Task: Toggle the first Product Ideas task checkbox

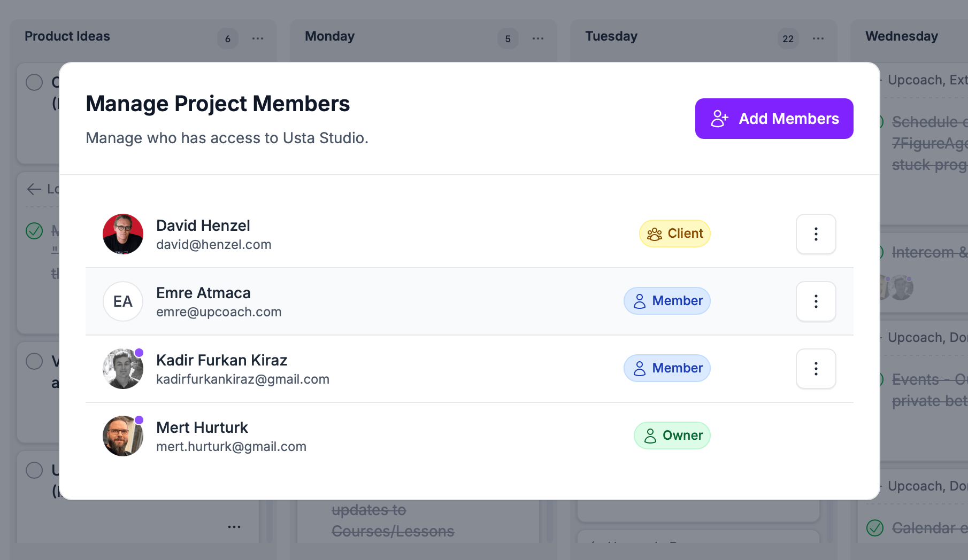Action: [34, 82]
